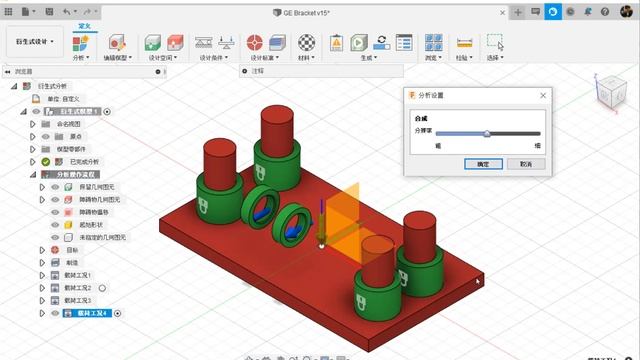Close the GE Bracket v15 tab

502,13
